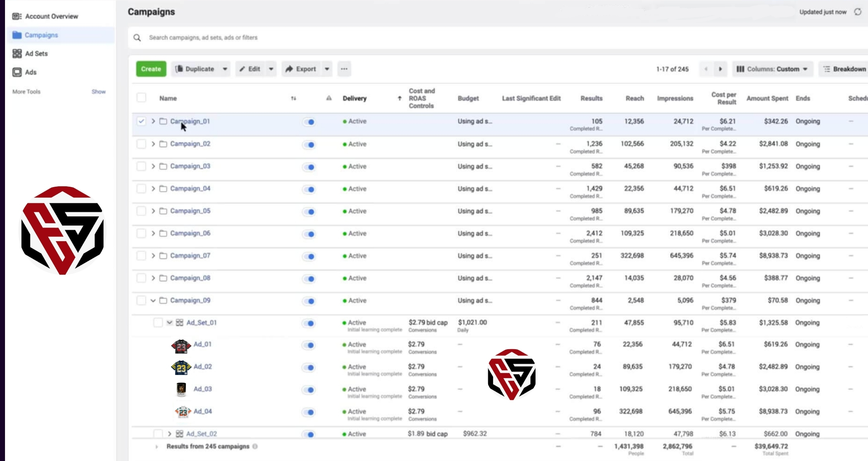Go to next page of campaigns
Screen dimensions: 868x461
[720, 69]
